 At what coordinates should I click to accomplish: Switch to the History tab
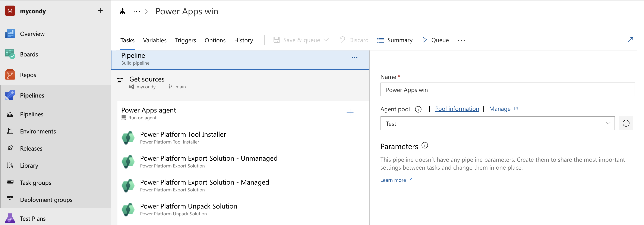pyautogui.click(x=243, y=40)
